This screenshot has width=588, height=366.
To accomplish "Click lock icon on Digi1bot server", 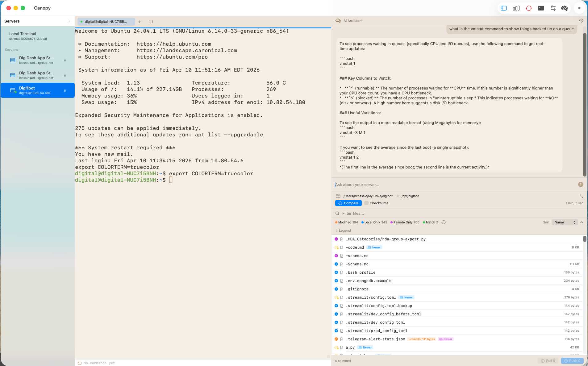I will 65,90.
